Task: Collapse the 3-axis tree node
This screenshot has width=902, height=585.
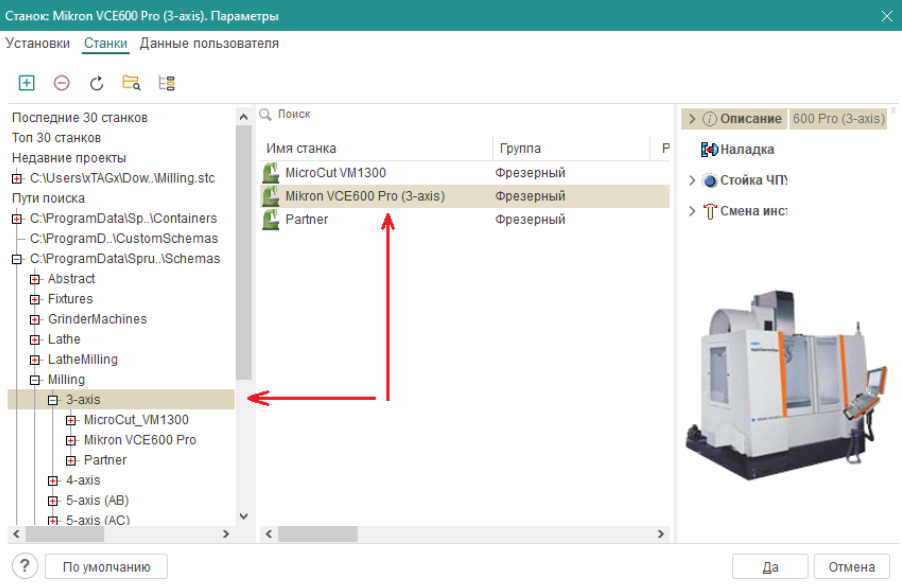Action: tap(53, 400)
